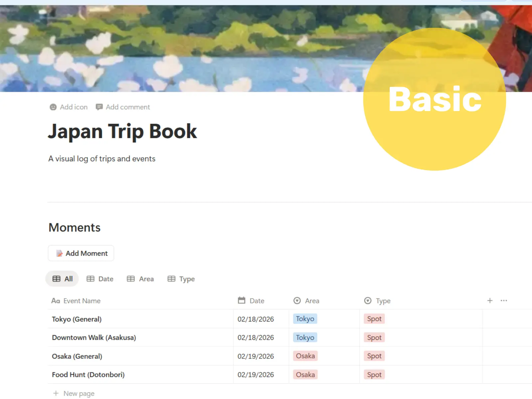The width and height of the screenshot is (532, 399).
Task: Click the calendar icon in Date column header
Action: click(x=242, y=301)
